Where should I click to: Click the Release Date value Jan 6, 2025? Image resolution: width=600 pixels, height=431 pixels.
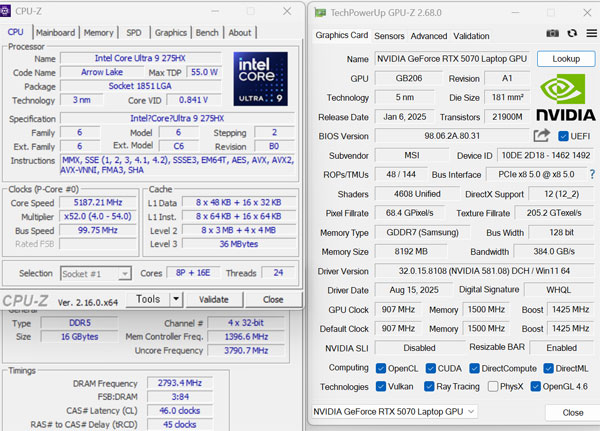pyautogui.click(x=404, y=117)
